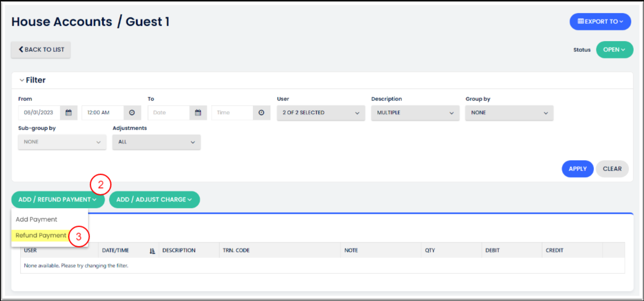Open the To date calendar picker icon
This screenshot has height=301, width=644.
pyautogui.click(x=198, y=113)
